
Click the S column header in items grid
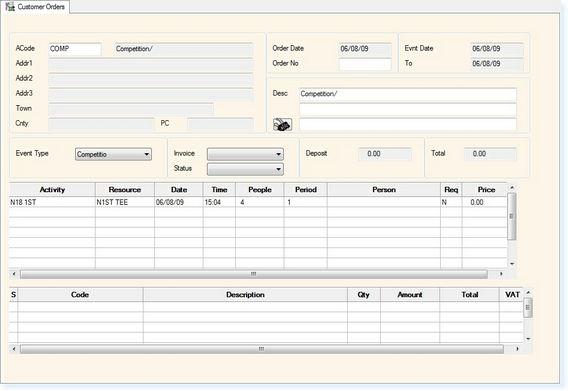[13, 295]
